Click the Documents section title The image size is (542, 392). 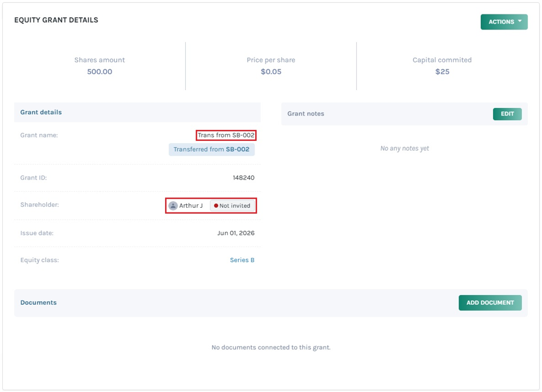[x=38, y=303]
